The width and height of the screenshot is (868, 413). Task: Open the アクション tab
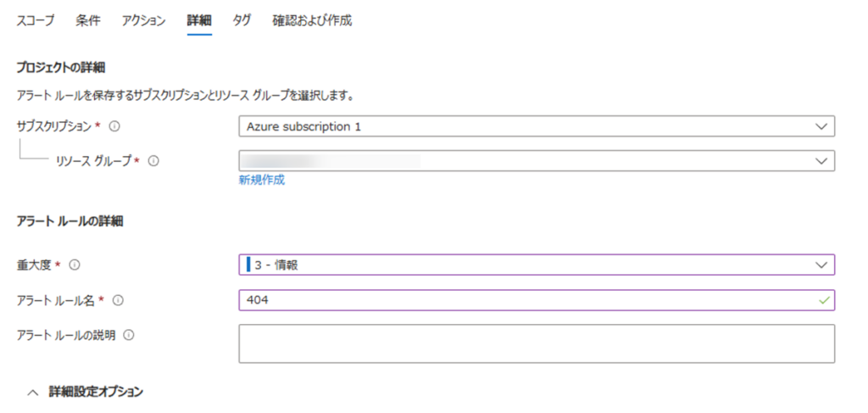pyautogui.click(x=143, y=21)
